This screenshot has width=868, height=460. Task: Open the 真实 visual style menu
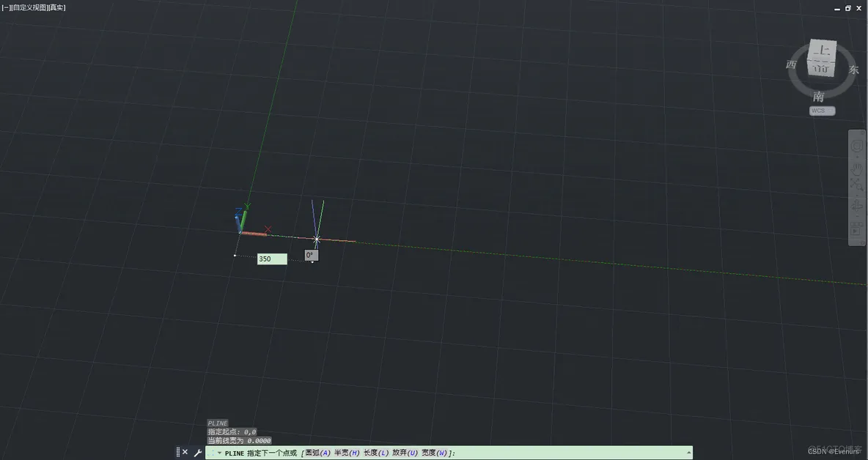[x=57, y=8]
